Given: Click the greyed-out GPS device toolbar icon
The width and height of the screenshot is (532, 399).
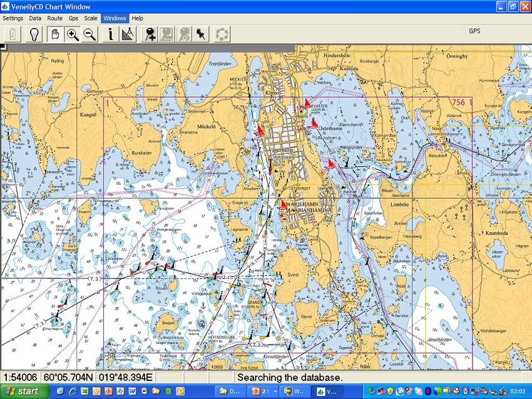Looking at the screenshot, I should pos(13,34).
